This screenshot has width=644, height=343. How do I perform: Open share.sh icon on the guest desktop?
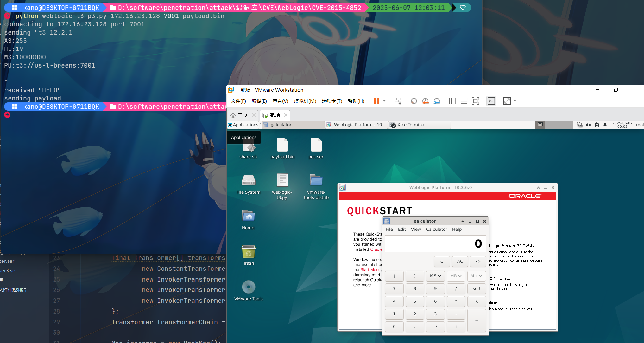[x=248, y=148]
